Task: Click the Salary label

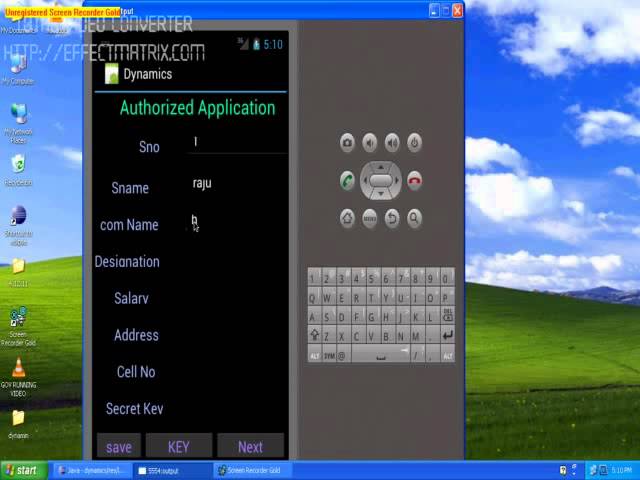Action: [131, 298]
